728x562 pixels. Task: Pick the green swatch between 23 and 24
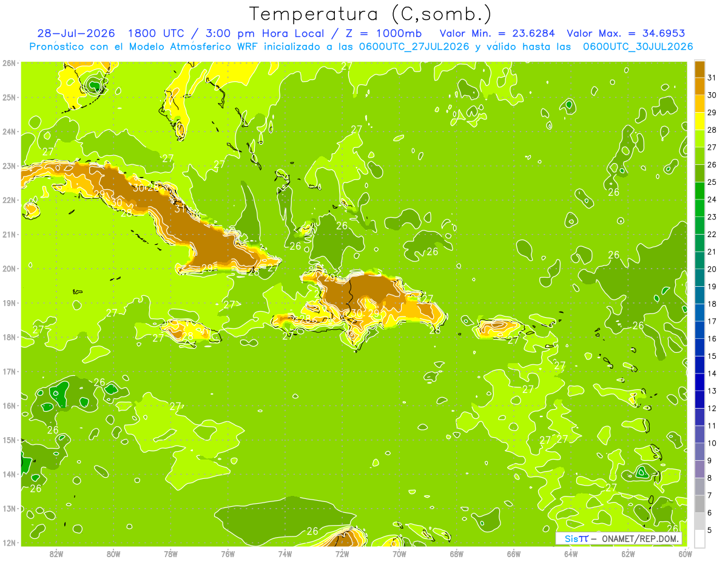[x=700, y=208]
